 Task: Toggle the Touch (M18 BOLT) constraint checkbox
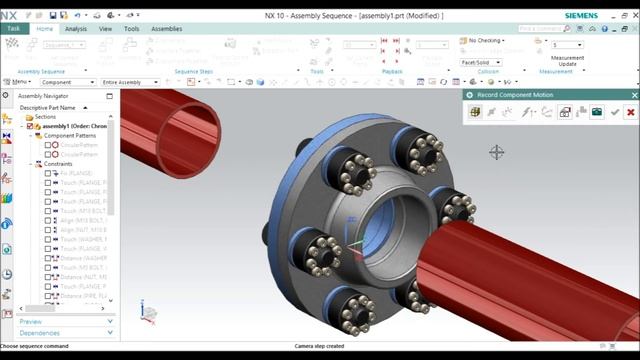(x=48, y=211)
